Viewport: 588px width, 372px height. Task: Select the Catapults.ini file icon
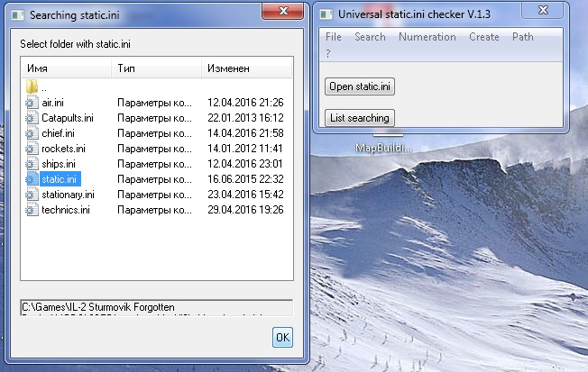point(32,118)
